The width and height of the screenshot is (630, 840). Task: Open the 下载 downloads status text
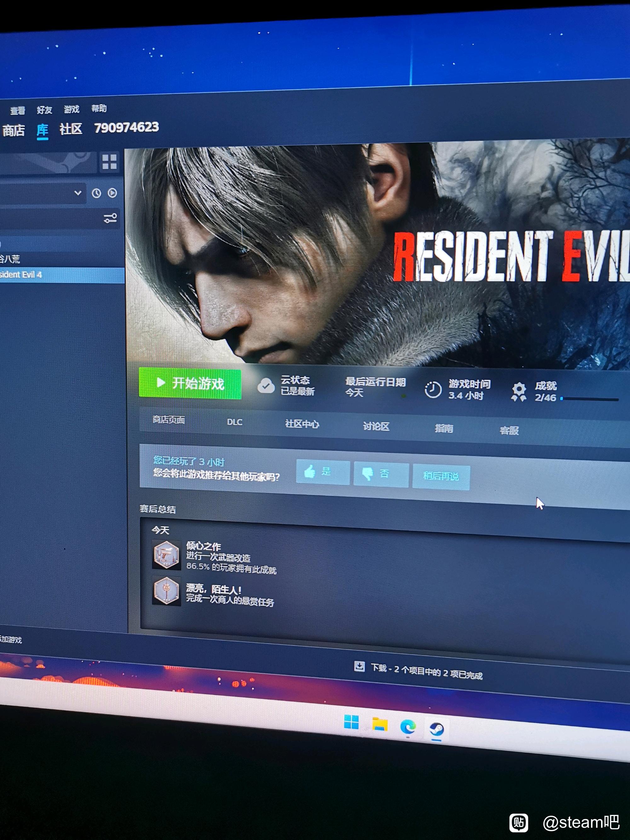tap(427, 671)
